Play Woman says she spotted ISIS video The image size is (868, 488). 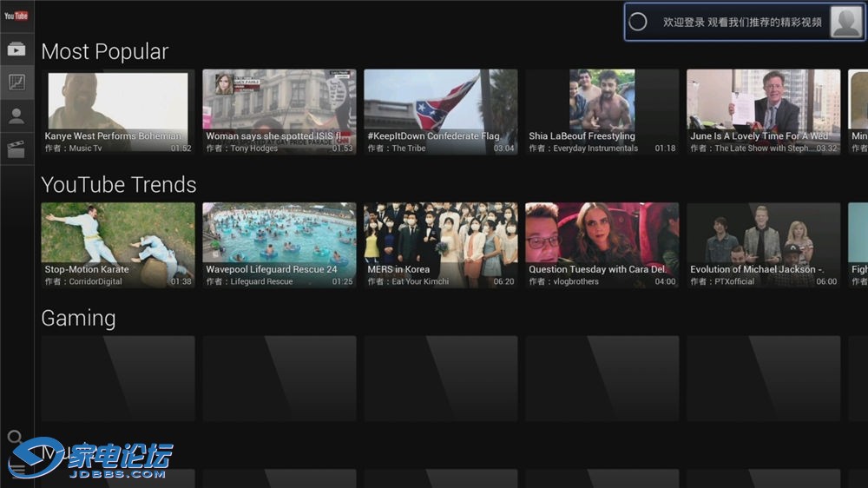[279, 112]
